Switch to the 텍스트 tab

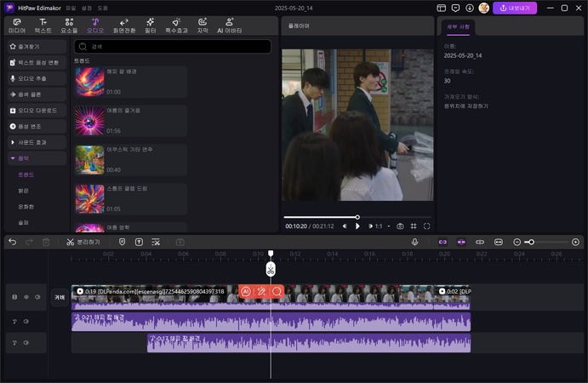[x=43, y=26]
